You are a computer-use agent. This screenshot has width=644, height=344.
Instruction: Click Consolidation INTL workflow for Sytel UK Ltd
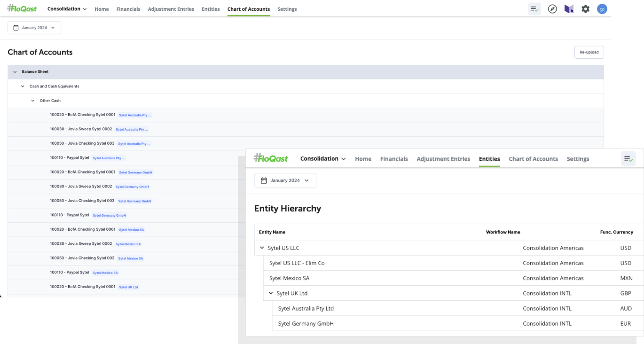click(547, 293)
